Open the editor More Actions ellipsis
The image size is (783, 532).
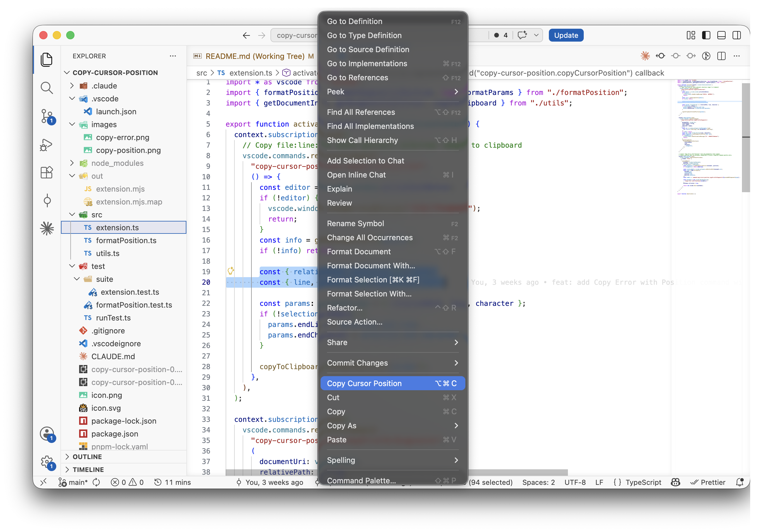736,56
